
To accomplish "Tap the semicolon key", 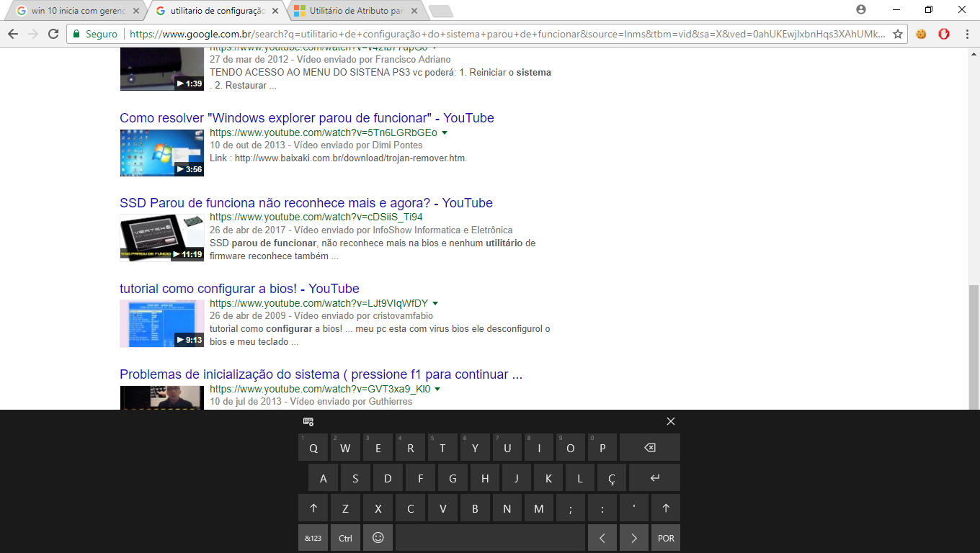I will 571,508.
